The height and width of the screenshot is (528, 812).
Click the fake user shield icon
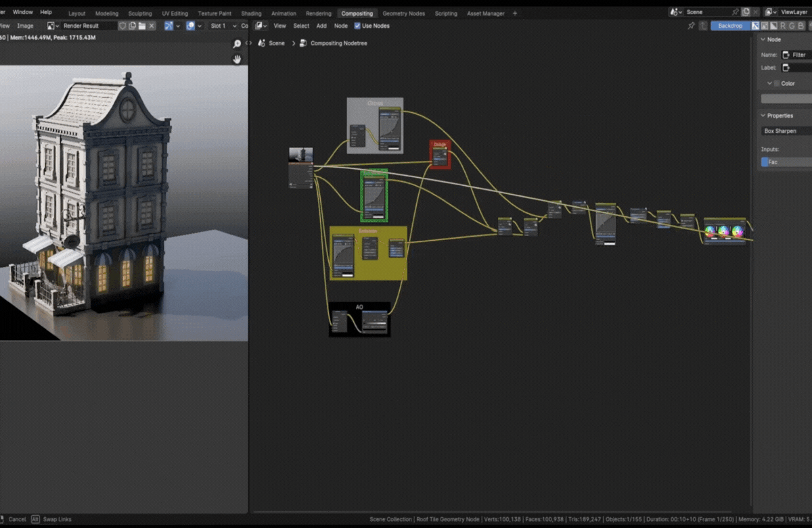(x=122, y=26)
